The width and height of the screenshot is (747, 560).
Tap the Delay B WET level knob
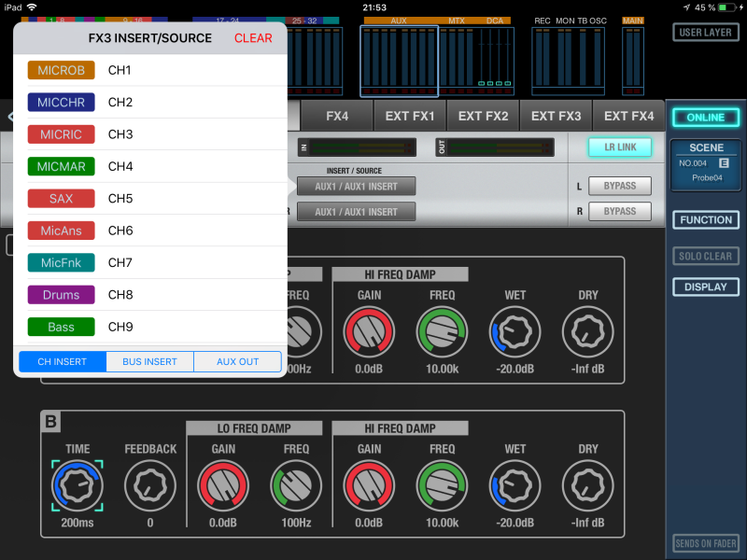click(515, 485)
